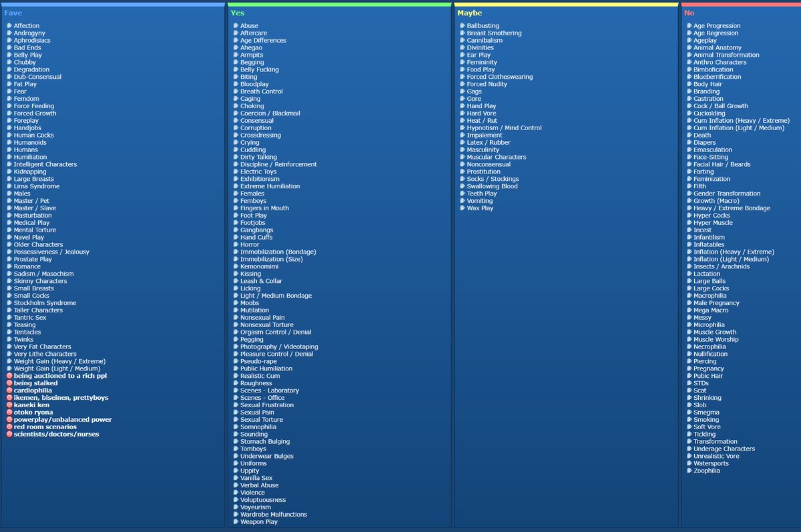Click the ikemen, biseinen, prettyboys entry
The width and height of the screenshot is (801, 532).
61,398
